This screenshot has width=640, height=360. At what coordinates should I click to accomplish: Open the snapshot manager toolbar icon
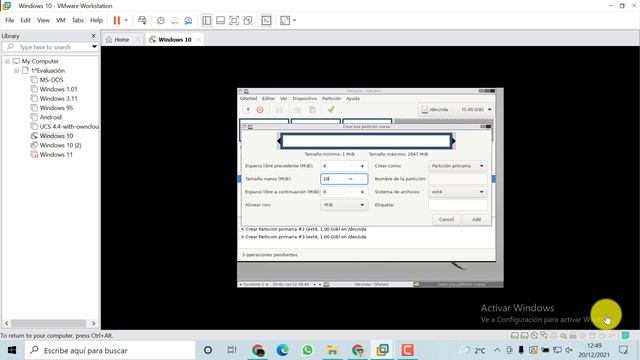tap(188, 20)
